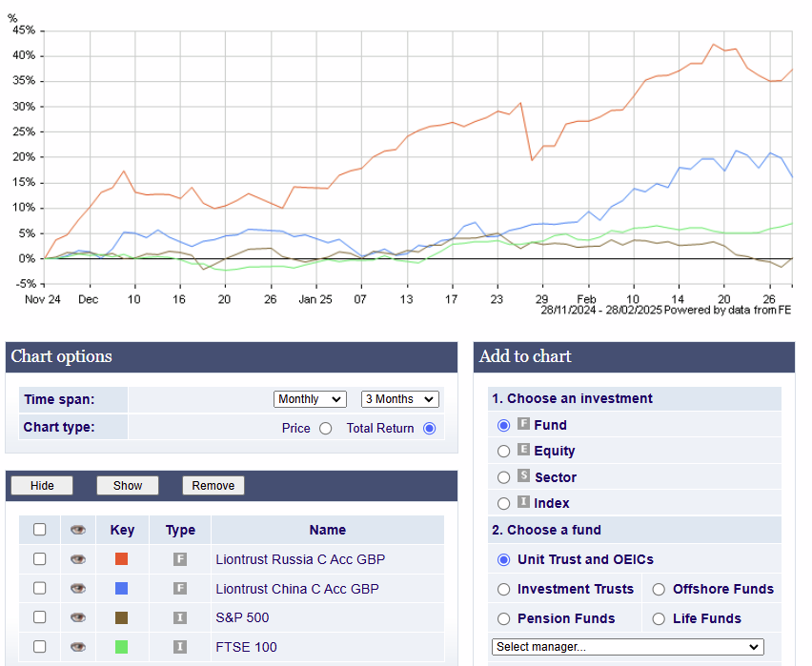The image size is (812, 666).
Task: Open the Monthly time span dropdown
Action: point(310,399)
